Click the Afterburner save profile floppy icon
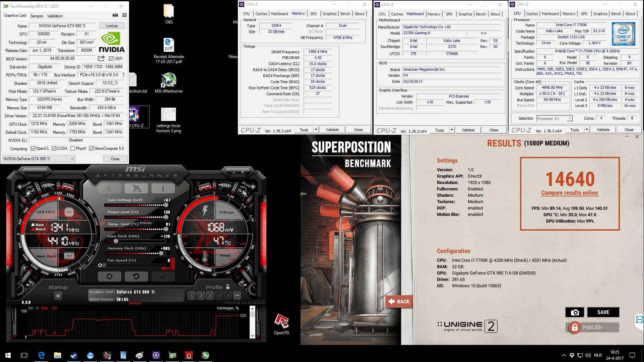 [x=237, y=296]
